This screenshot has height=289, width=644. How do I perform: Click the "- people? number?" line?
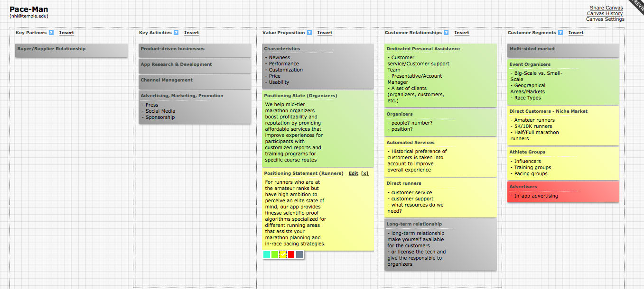tap(410, 123)
